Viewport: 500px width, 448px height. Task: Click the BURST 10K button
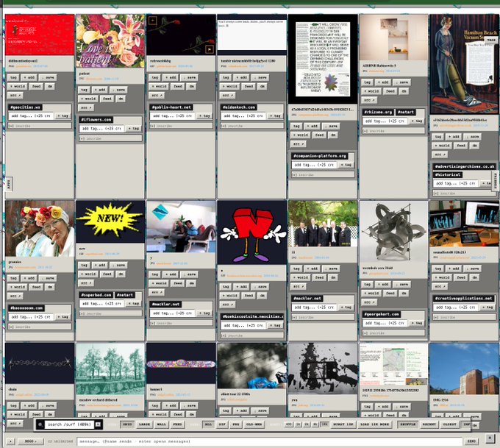click(343, 424)
